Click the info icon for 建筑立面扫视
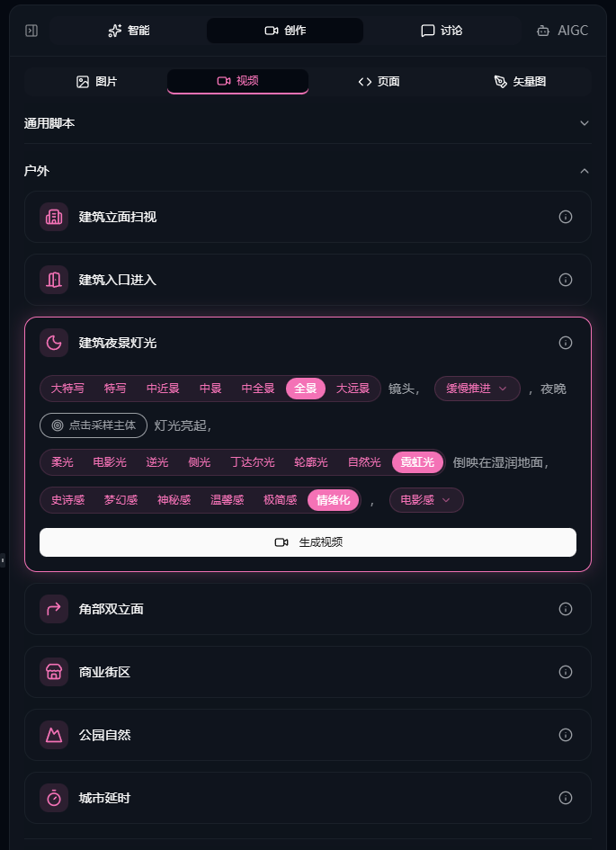This screenshot has height=850, width=616. coord(566,217)
